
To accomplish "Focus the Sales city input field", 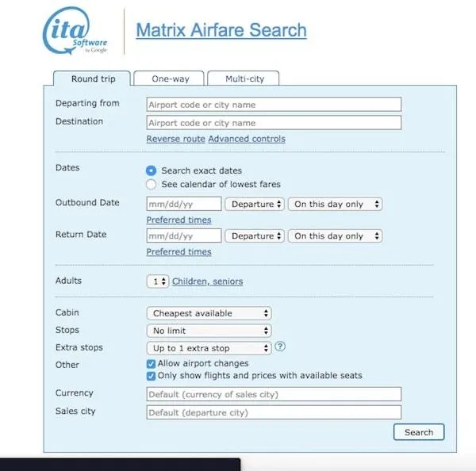I will pos(274,412).
